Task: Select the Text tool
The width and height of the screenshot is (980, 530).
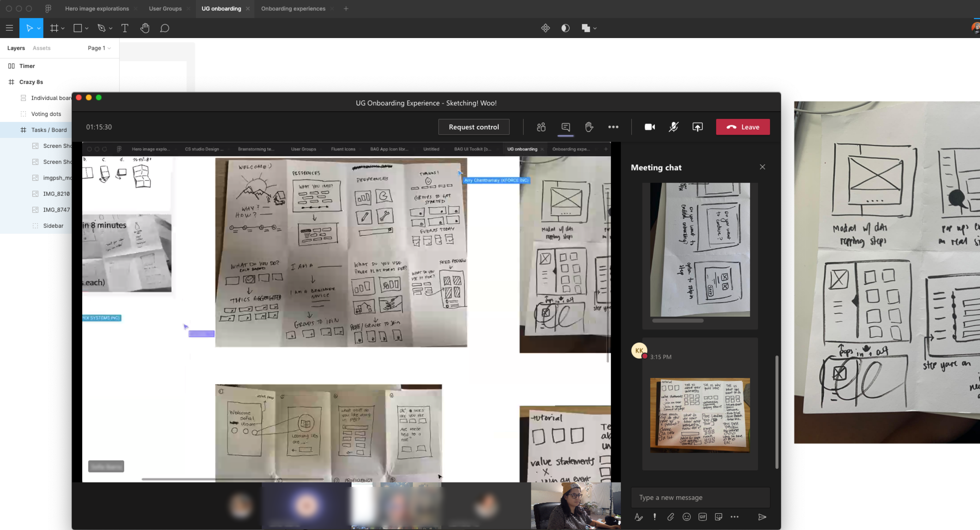Action: 125,28
